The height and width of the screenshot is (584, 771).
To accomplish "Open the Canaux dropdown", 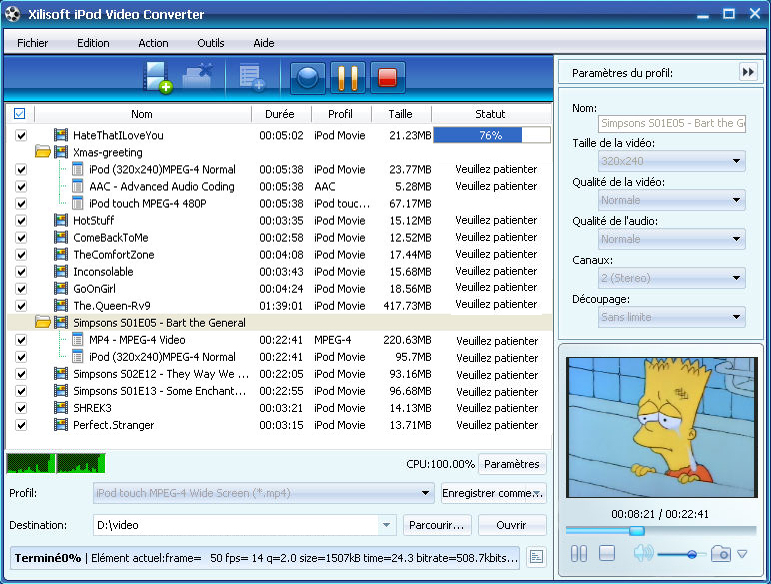I will (671, 278).
